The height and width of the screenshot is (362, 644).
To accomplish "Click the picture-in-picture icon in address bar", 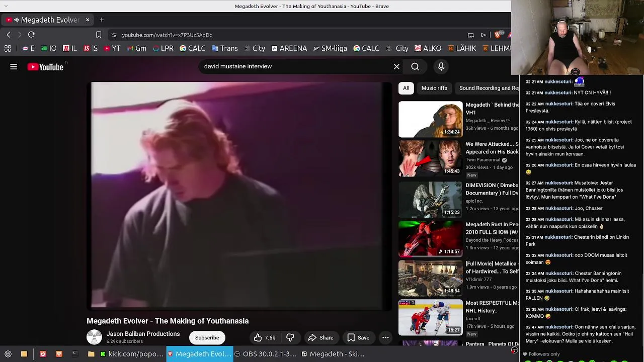I will (x=471, y=35).
